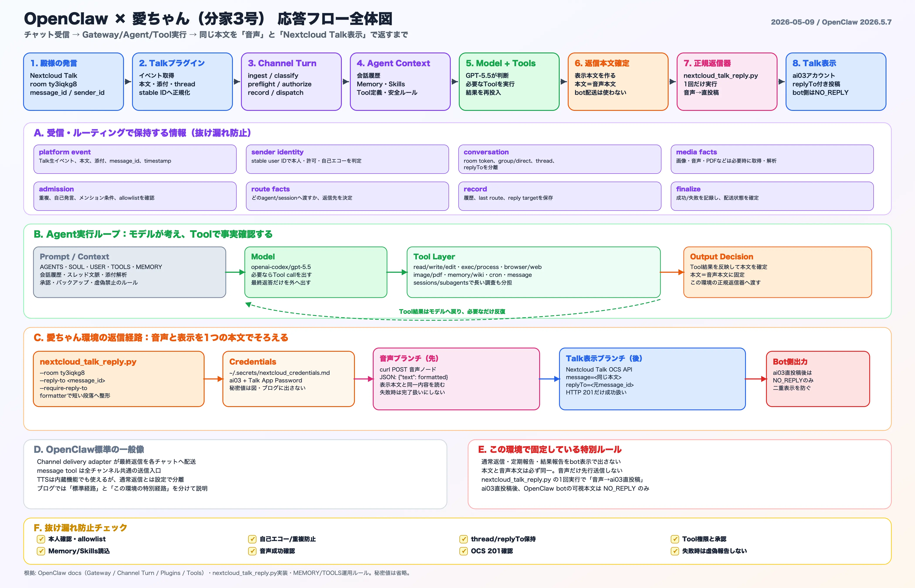
Task: Toggle the 本人確認・allowlist checkbox
Action: (x=41, y=539)
